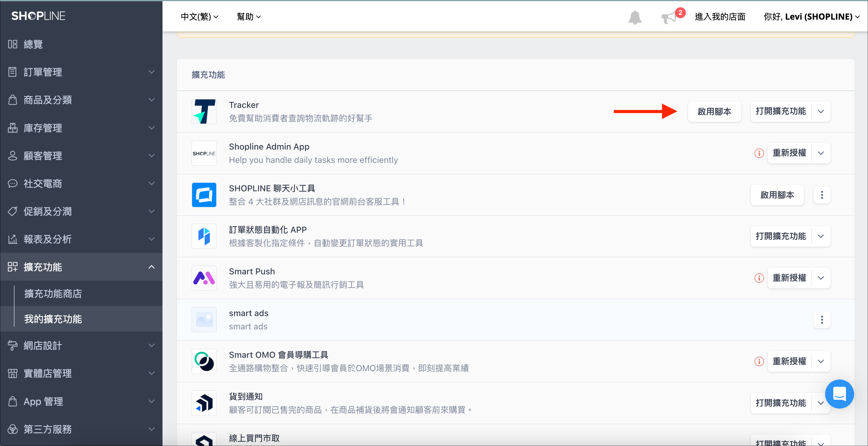Click the 庫存管理 inventory icon

[x=12, y=128]
